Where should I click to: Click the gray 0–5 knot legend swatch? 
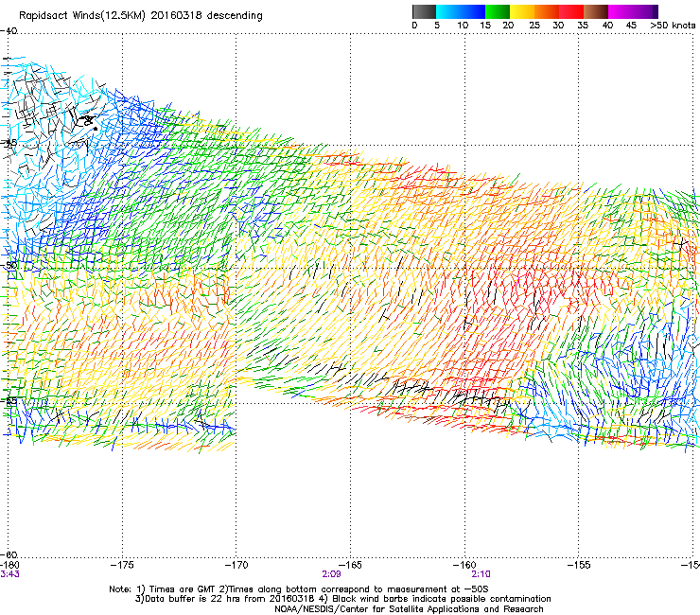424,11
